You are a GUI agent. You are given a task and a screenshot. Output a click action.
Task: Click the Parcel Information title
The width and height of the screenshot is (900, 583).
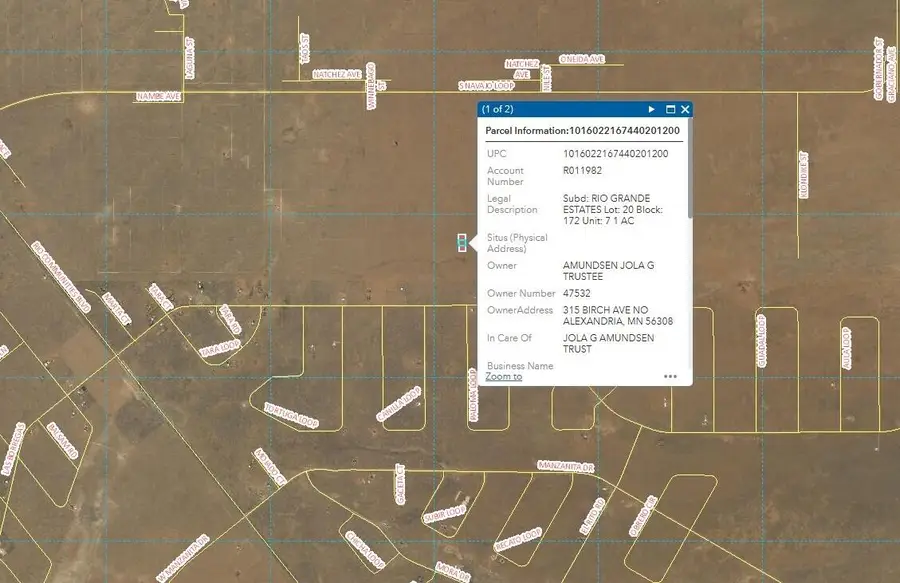tap(583, 131)
